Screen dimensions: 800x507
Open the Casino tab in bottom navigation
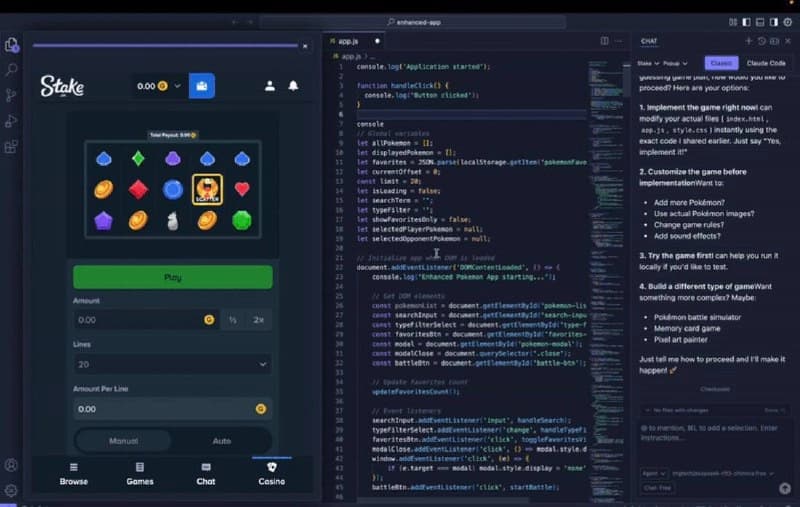[x=271, y=474]
